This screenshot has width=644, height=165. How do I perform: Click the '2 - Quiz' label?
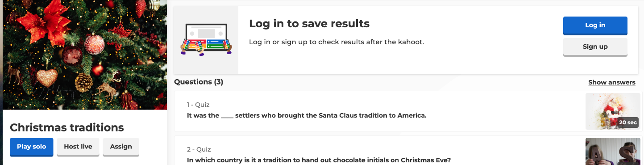pyautogui.click(x=199, y=149)
